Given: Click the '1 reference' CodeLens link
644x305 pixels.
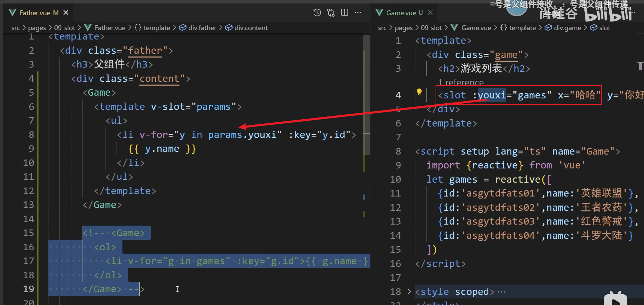Looking at the screenshot, I should tap(461, 82).
